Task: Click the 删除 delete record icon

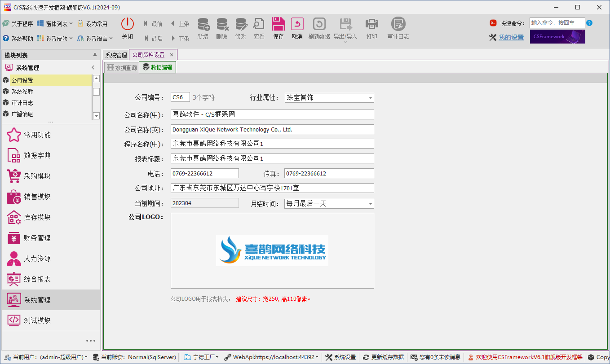Action: click(x=222, y=24)
